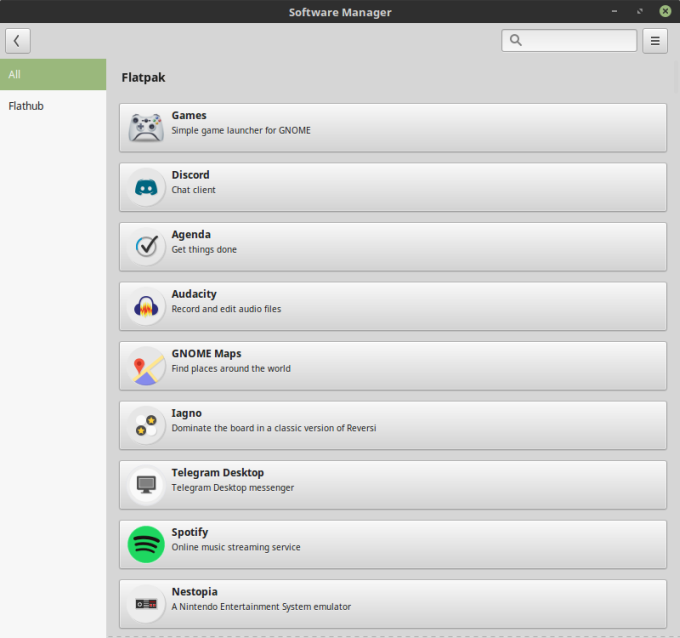Focus the search input field
This screenshot has width=680, height=638.
coord(569,41)
